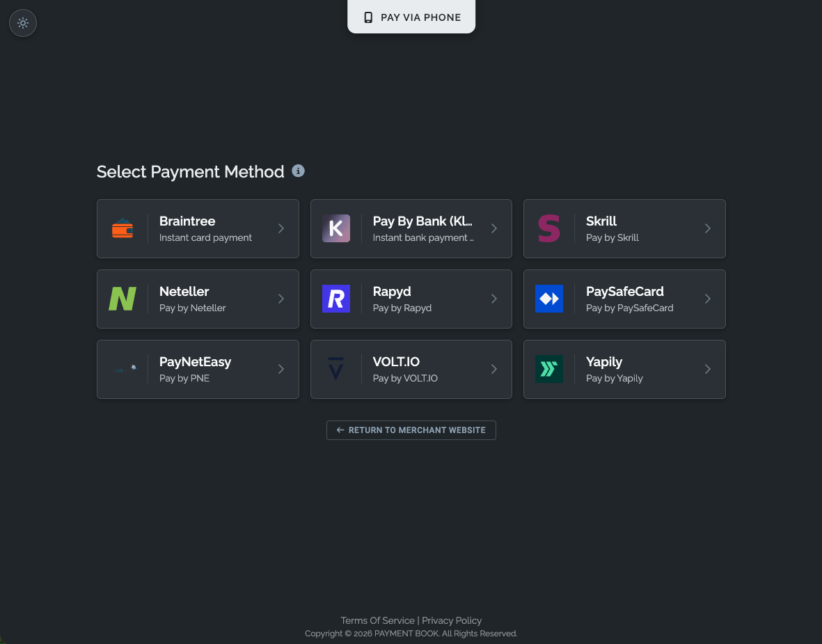Click the "Pay by VOLT.IO" subtitle

[405, 378]
